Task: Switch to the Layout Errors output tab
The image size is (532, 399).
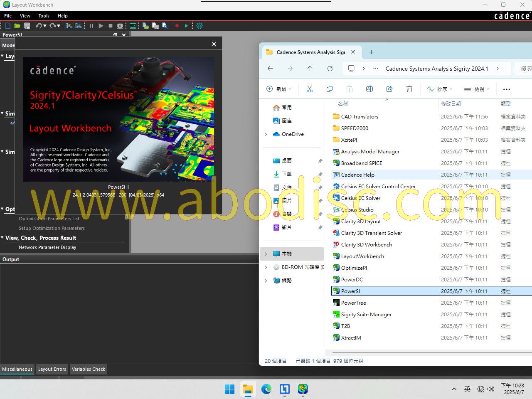Action: [x=52, y=369]
